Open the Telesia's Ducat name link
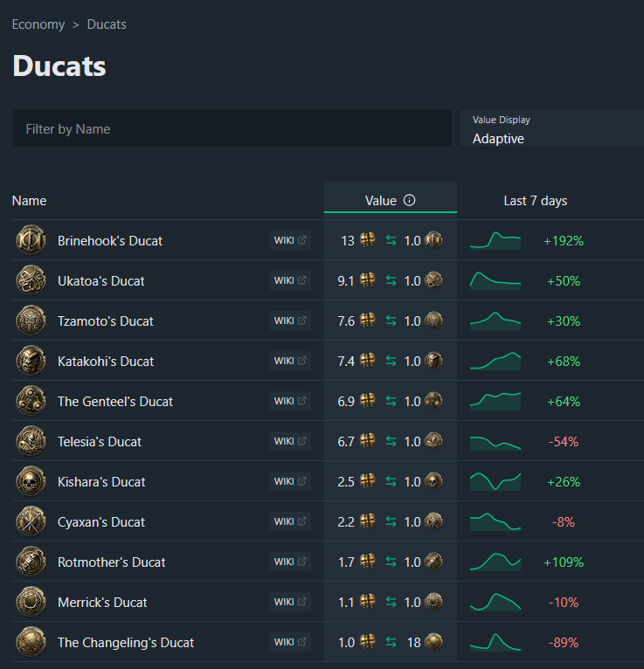Screen dimensions: 644x669 click(x=100, y=441)
